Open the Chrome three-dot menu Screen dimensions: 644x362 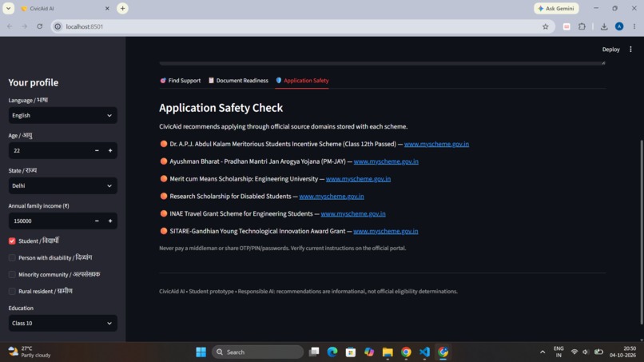click(634, 26)
